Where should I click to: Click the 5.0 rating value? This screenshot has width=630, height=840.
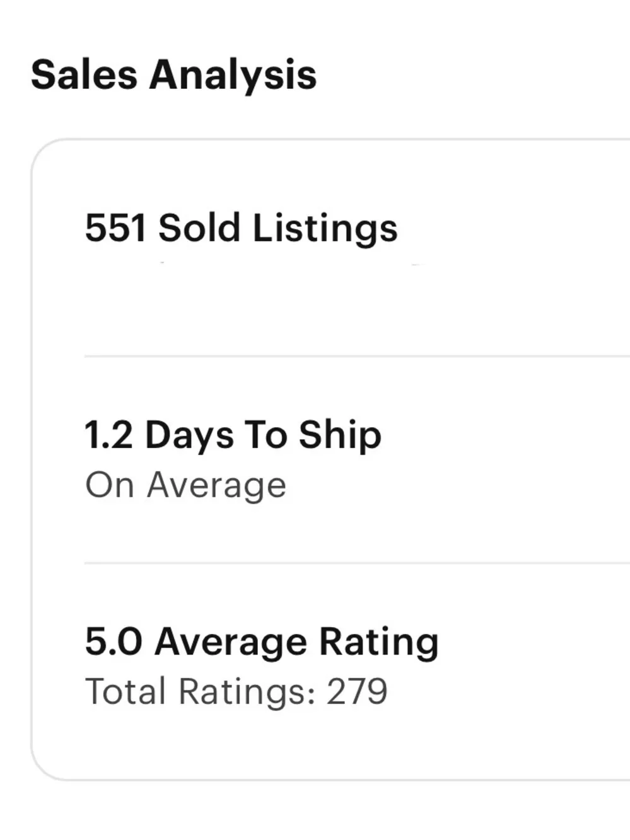(114, 642)
